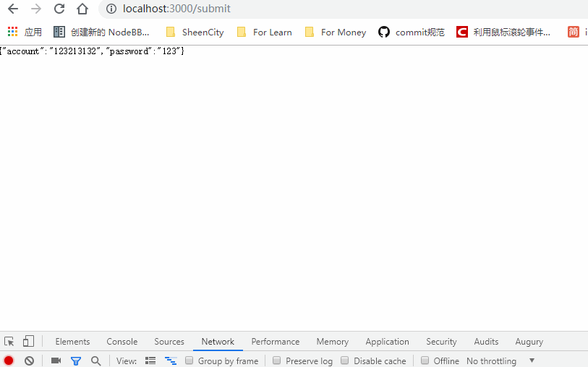Screen dimensions: 588x367
Task: Select the Network tab
Action: coord(218,342)
